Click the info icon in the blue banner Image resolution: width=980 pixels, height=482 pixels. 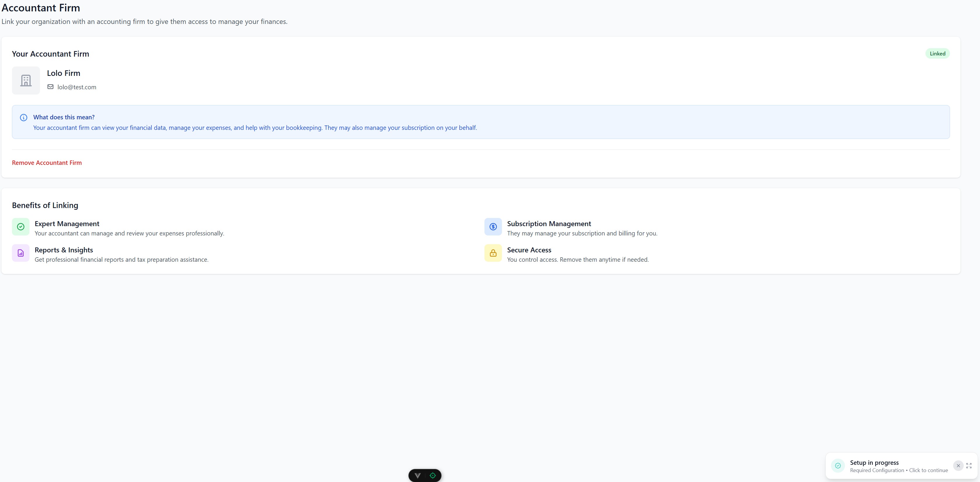(x=24, y=118)
